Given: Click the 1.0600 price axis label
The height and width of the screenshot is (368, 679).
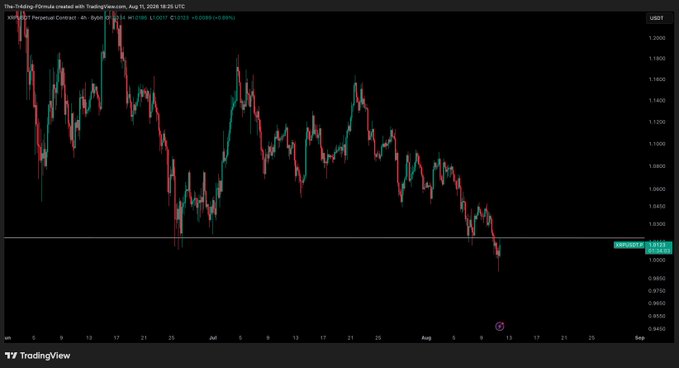Looking at the screenshot, I should point(657,189).
